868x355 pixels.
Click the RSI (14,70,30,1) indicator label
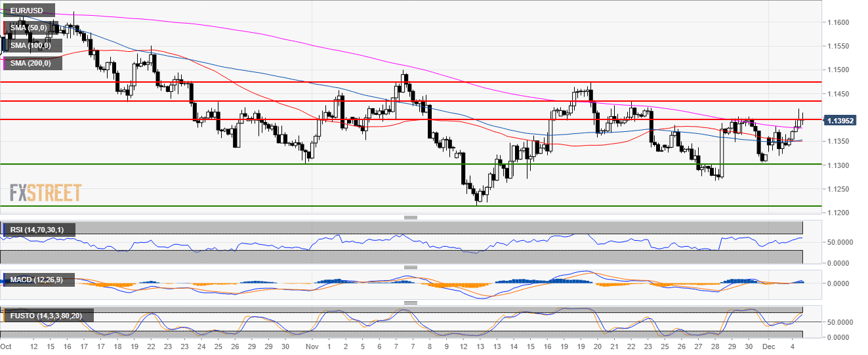pos(41,230)
